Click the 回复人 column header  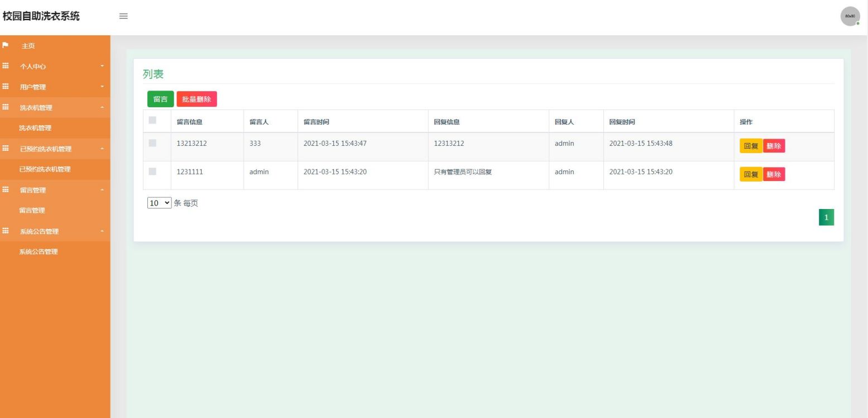[564, 122]
